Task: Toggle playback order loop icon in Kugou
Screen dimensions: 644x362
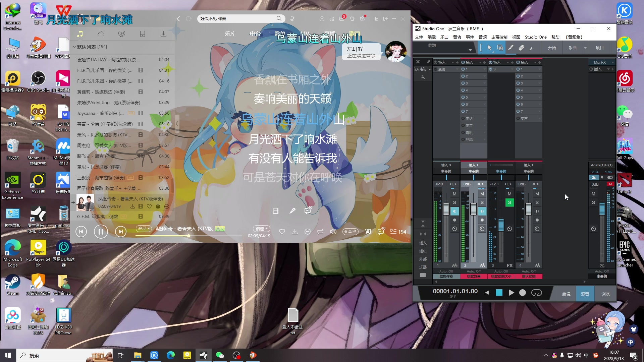Action: (x=320, y=232)
